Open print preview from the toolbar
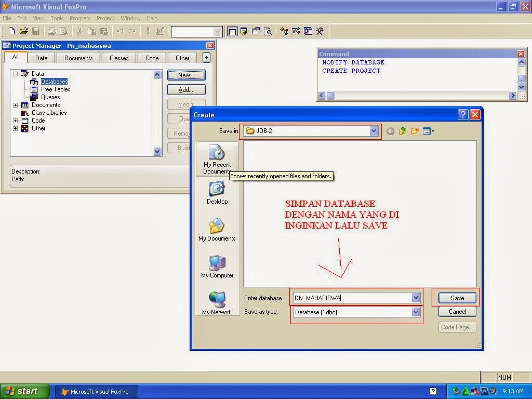Viewport: 532px width, 399px height. tap(63, 31)
